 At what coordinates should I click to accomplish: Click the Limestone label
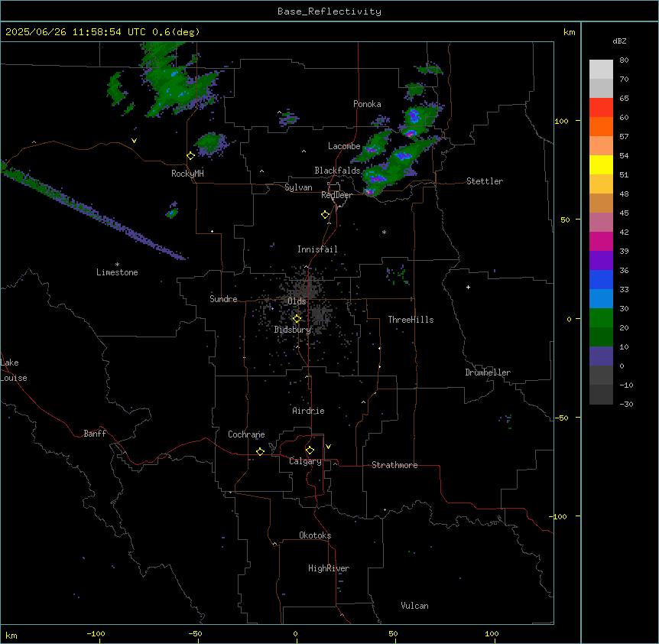(117, 272)
